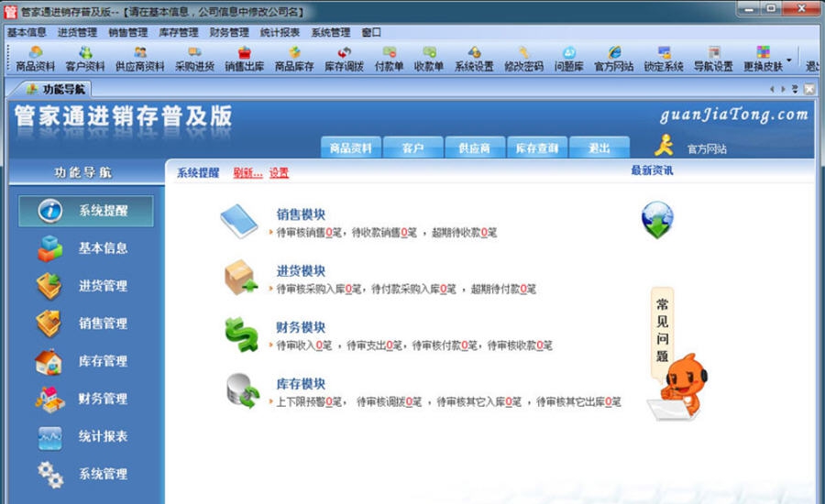The image size is (825, 504).
Task: Open the 进货管理 menu
Action: [77, 33]
